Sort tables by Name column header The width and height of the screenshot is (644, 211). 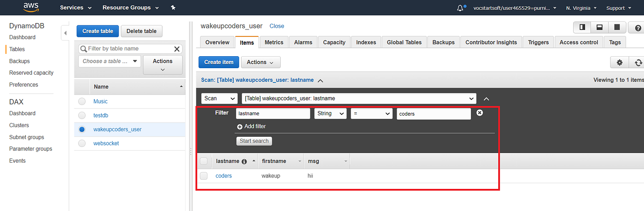coord(138,87)
